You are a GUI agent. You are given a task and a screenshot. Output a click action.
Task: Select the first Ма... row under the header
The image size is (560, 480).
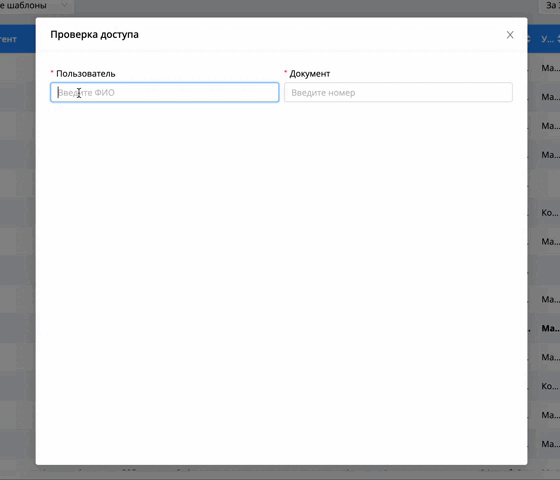point(550,68)
